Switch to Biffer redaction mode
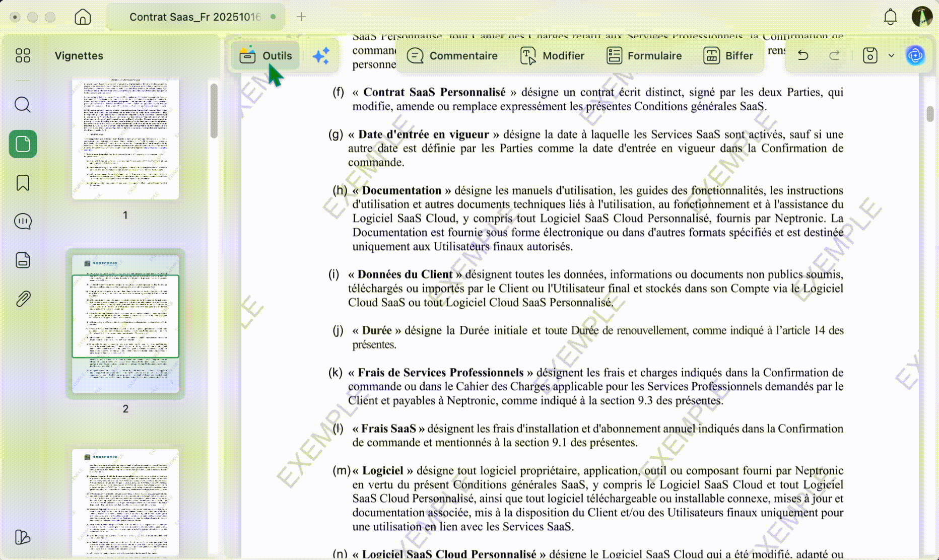 pos(728,55)
